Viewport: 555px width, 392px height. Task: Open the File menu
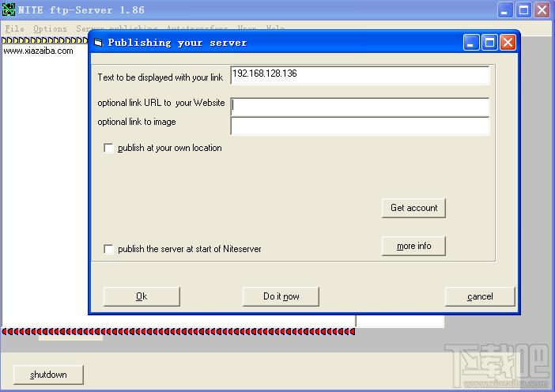coord(14,28)
